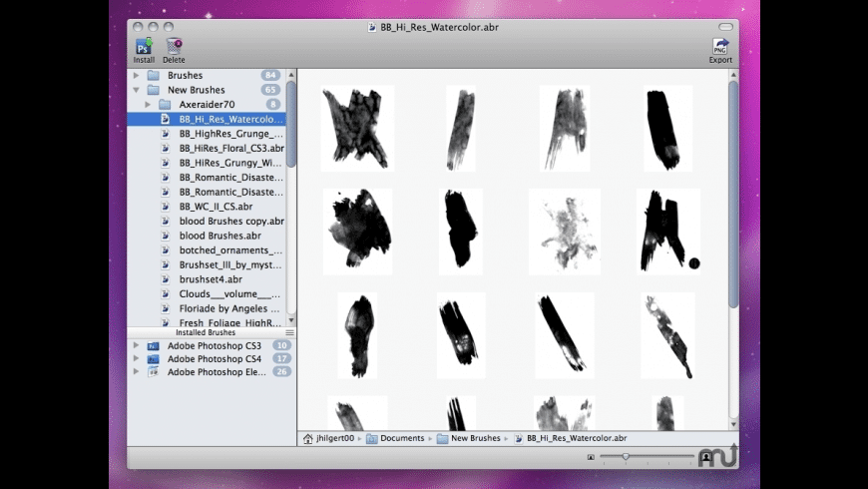Click the Export PNG icon
This screenshot has height=489, width=868.
pos(719,46)
